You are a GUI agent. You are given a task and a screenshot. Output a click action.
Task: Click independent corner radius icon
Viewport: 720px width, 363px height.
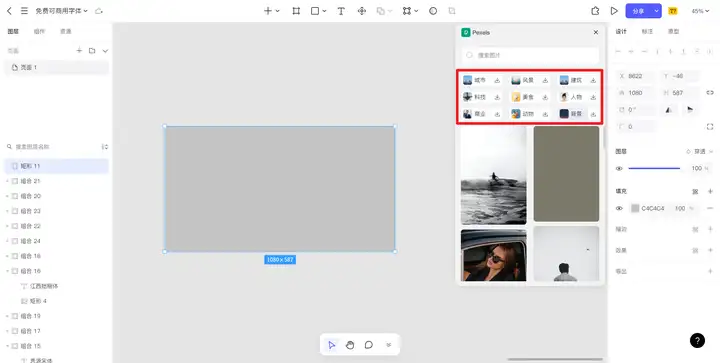click(x=710, y=127)
